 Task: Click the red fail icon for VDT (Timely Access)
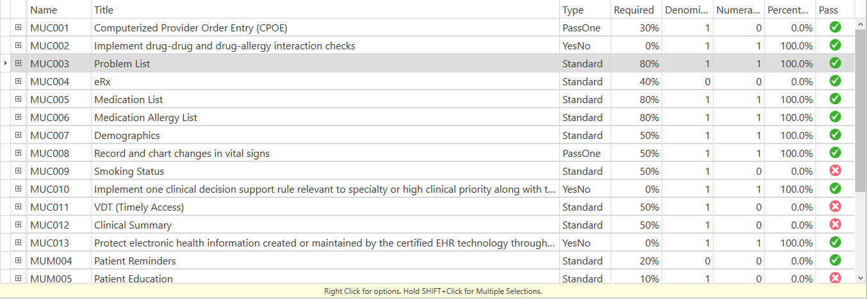835,206
